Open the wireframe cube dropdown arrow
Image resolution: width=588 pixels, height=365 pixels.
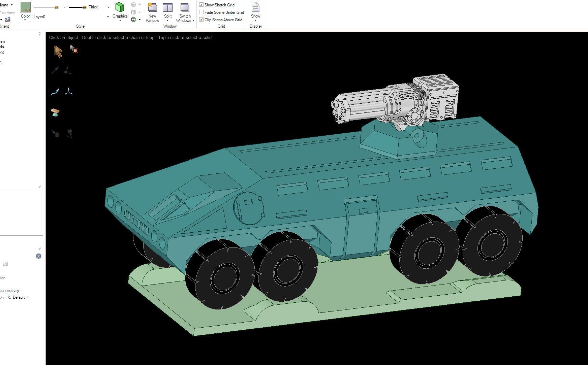[x=140, y=20]
